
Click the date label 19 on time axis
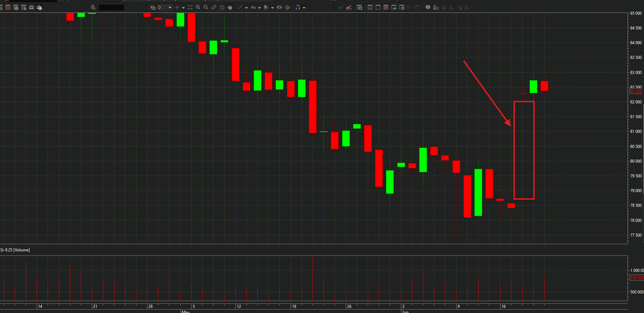(x=294, y=306)
